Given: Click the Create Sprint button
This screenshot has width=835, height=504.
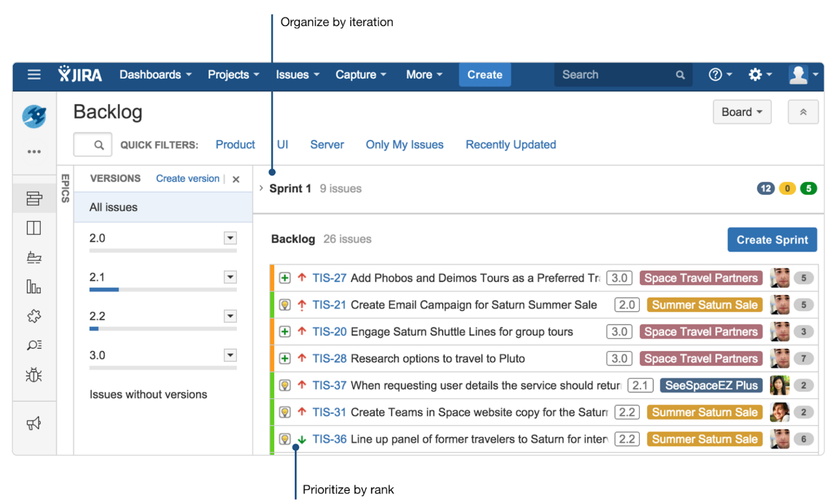Looking at the screenshot, I should (x=771, y=240).
